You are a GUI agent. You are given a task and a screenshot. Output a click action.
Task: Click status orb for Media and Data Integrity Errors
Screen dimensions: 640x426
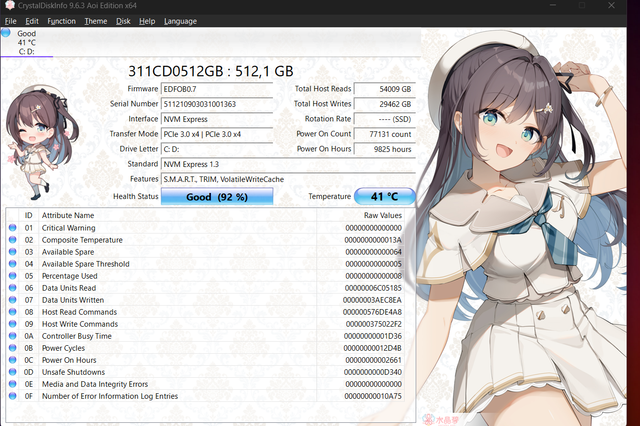pos(13,384)
